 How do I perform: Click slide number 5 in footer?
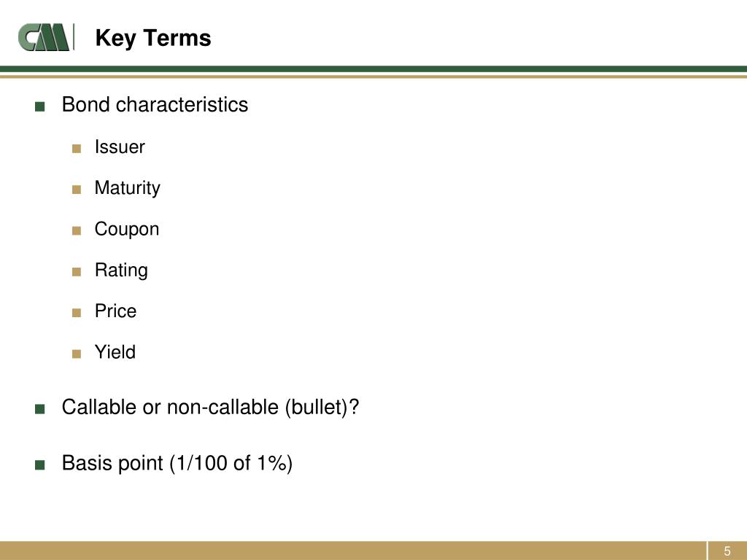click(727, 551)
